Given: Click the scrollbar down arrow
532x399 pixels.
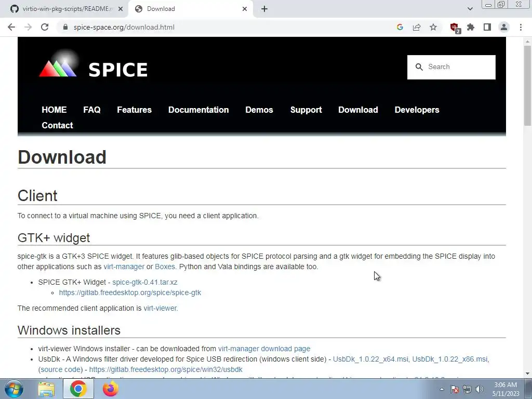Looking at the screenshot, I should 527,374.
